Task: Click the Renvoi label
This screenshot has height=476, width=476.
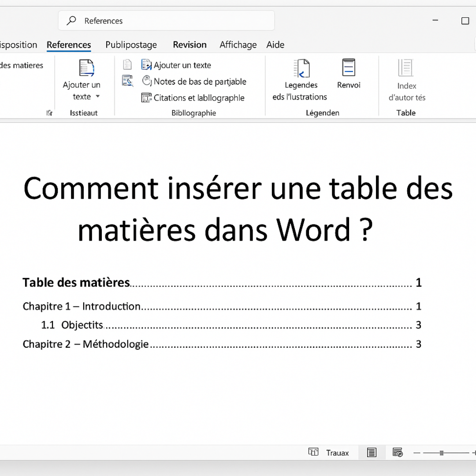Action: (x=349, y=85)
